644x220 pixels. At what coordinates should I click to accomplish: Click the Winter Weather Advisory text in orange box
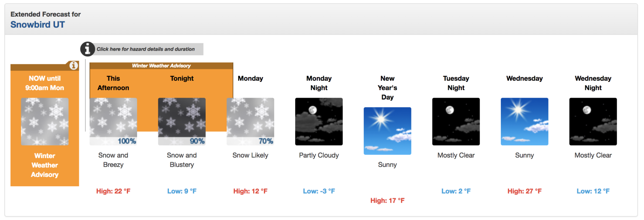[45, 165]
